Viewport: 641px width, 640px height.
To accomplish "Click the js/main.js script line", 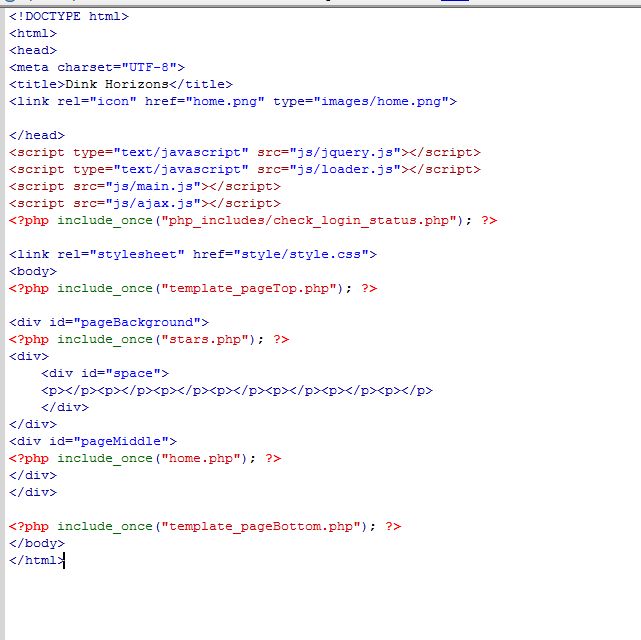I will pos(145,186).
